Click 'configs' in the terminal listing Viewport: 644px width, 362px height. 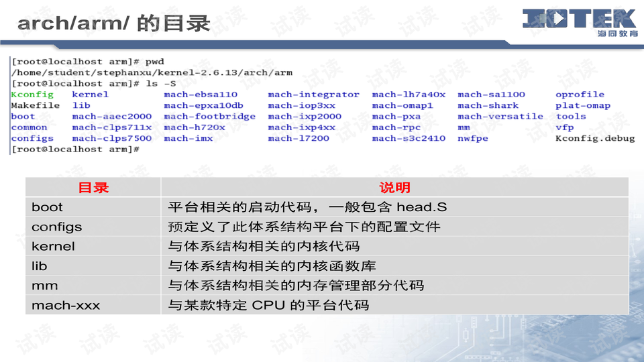point(32,138)
